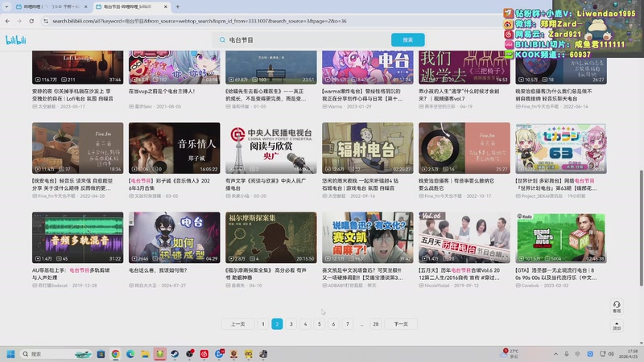Click the highlighted current page 2
Screen dimensions: 644x362
coord(277,324)
